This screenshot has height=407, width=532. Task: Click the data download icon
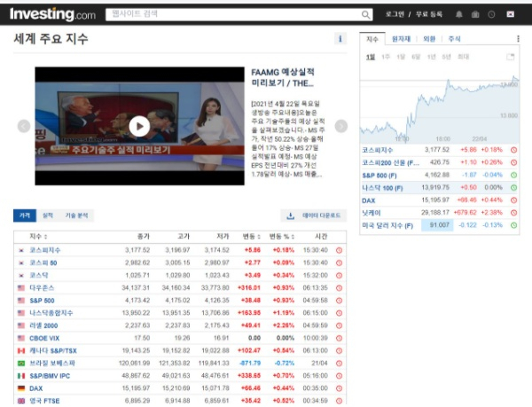291,215
